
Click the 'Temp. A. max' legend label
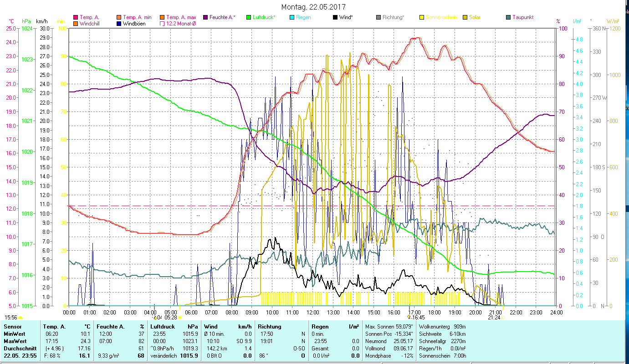(x=181, y=17)
